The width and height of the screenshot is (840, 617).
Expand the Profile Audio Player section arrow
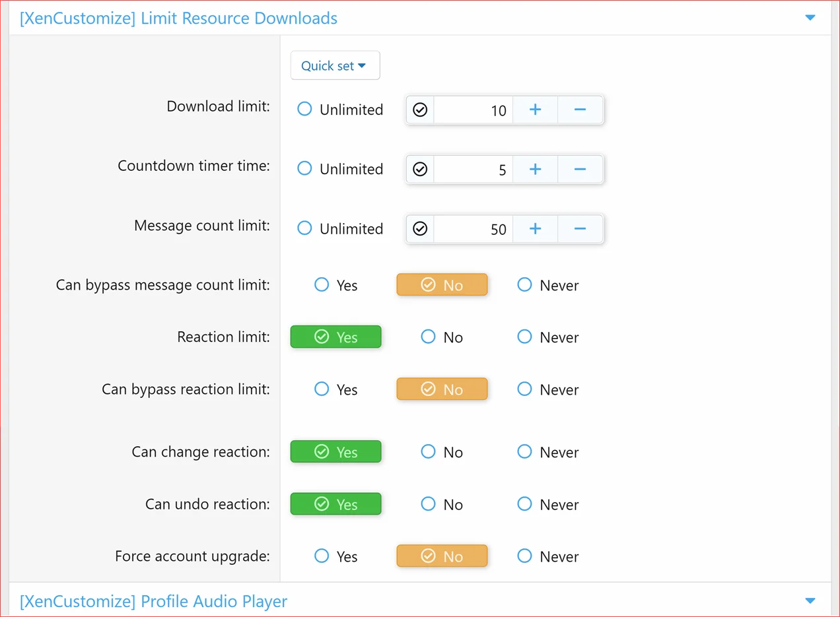pyautogui.click(x=810, y=601)
